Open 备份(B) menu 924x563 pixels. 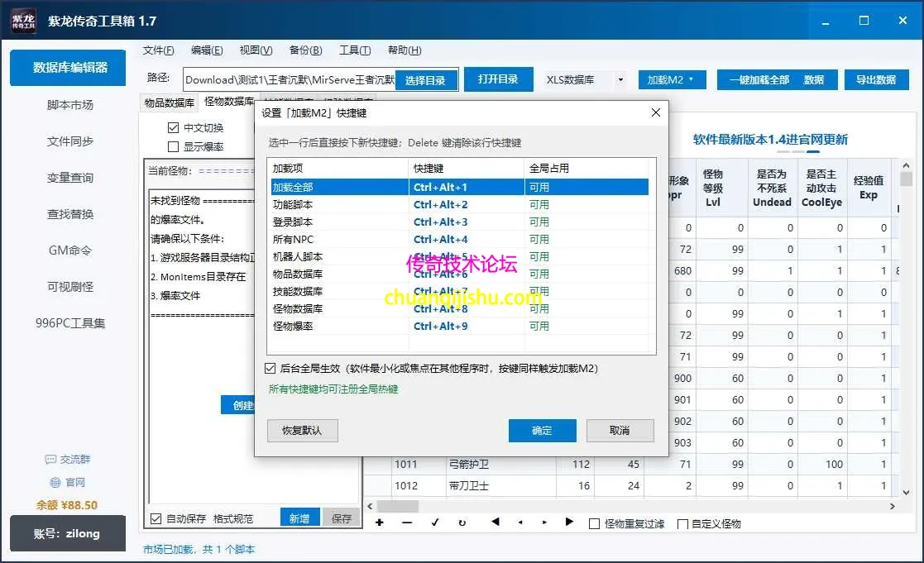click(x=306, y=50)
